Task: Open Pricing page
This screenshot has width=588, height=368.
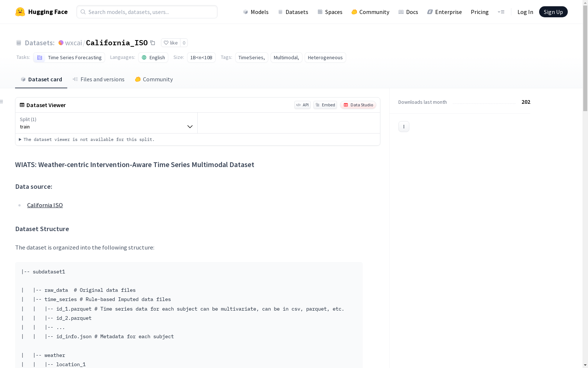Action: 480,12
